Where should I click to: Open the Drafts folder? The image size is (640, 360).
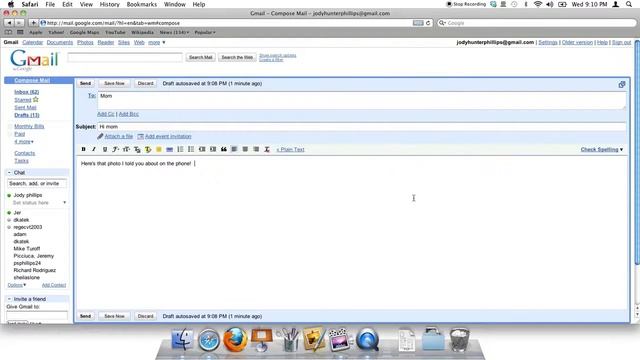[27, 115]
